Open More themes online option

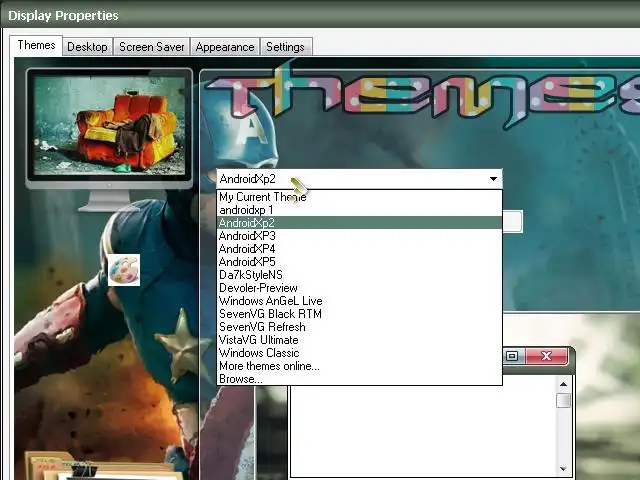coord(359,367)
